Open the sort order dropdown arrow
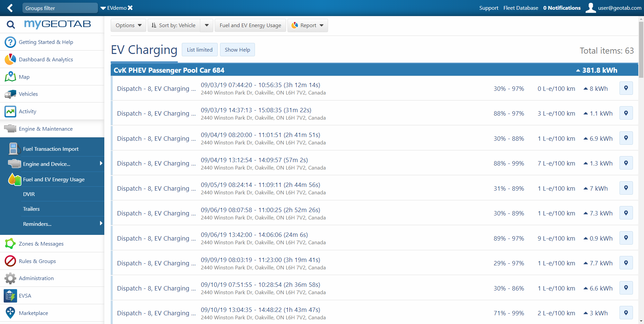This screenshot has width=644, height=324. [207, 25]
